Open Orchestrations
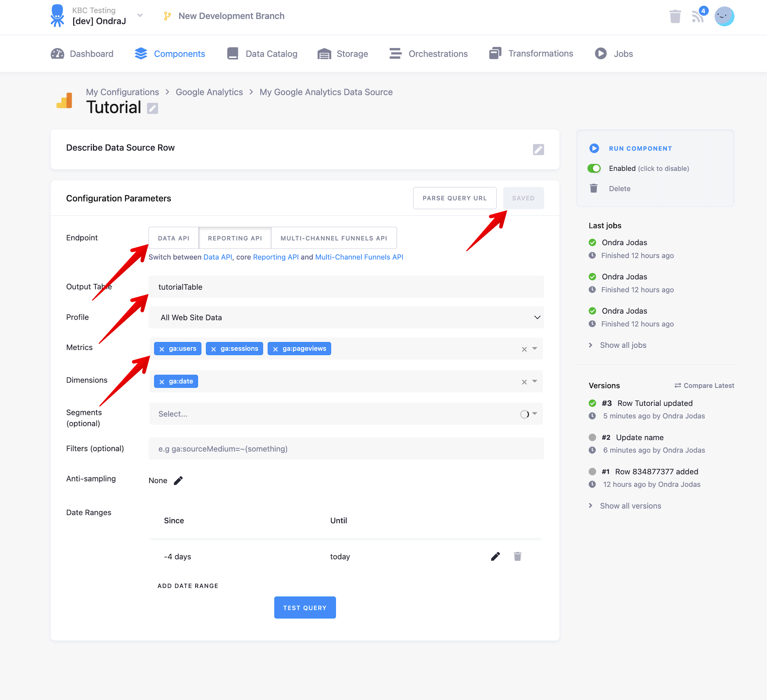The image size is (767, 700). (x=429, y=54)
